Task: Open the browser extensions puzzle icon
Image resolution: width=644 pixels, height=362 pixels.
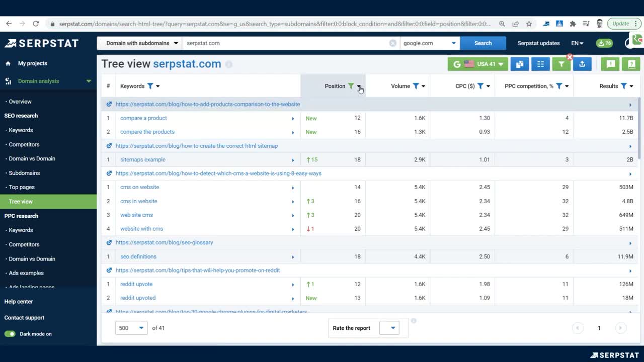Action: coord(573,24)
